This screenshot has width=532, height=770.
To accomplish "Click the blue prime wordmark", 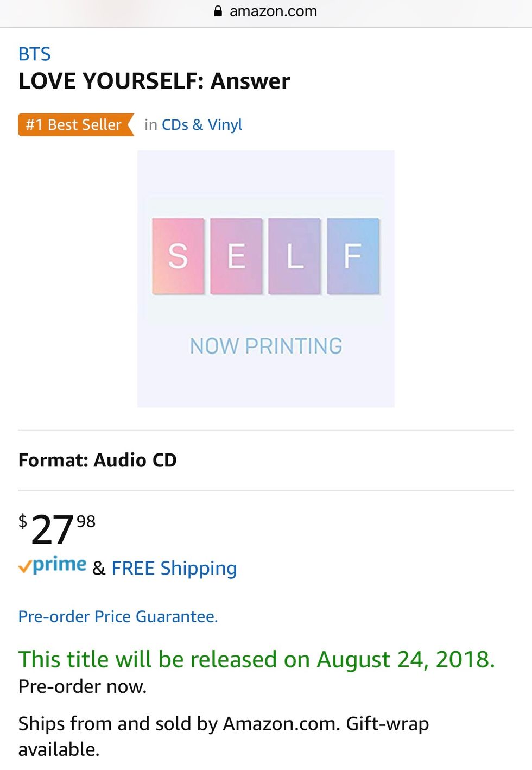I will coord(60,565).
